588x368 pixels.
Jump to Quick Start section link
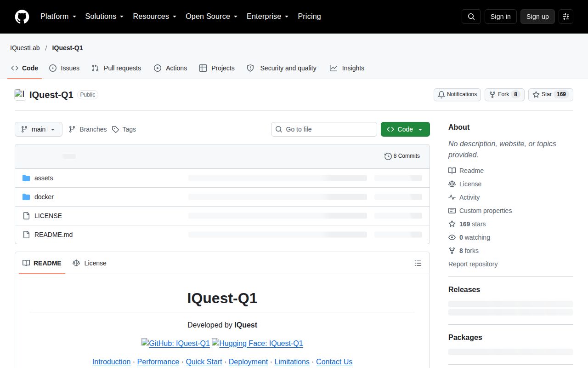coord(204,362)
